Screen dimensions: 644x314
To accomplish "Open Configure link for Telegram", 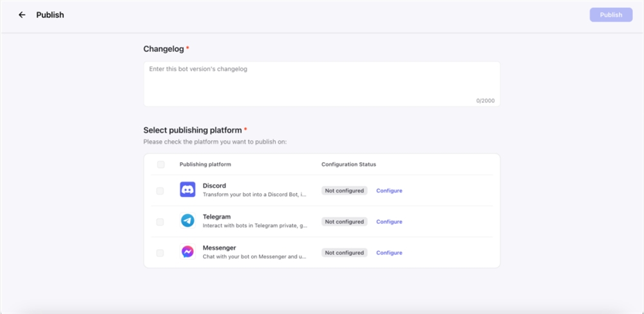I will click(390, 221).
